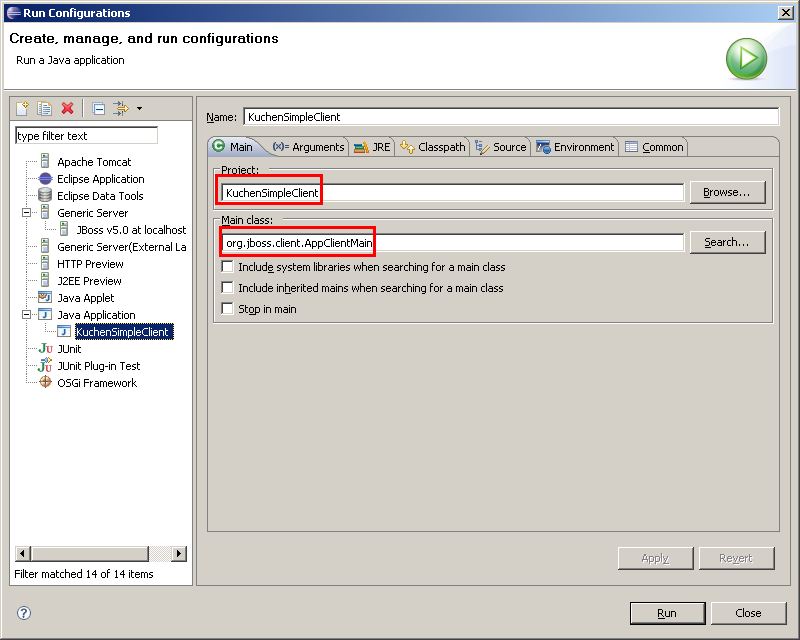Open the Environment tab
Viewport: 800px width, 640px height.
click(x=575, y=147)
